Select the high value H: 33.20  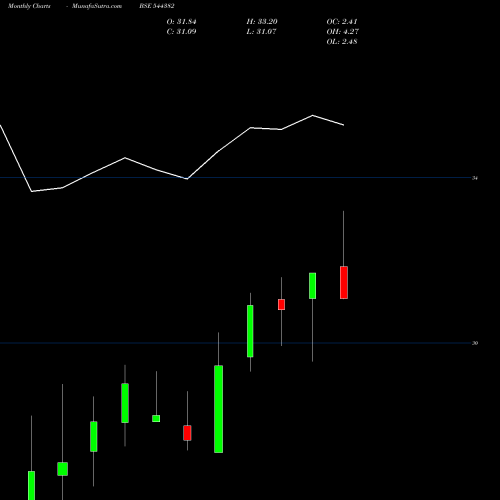(x=262, y=22)
